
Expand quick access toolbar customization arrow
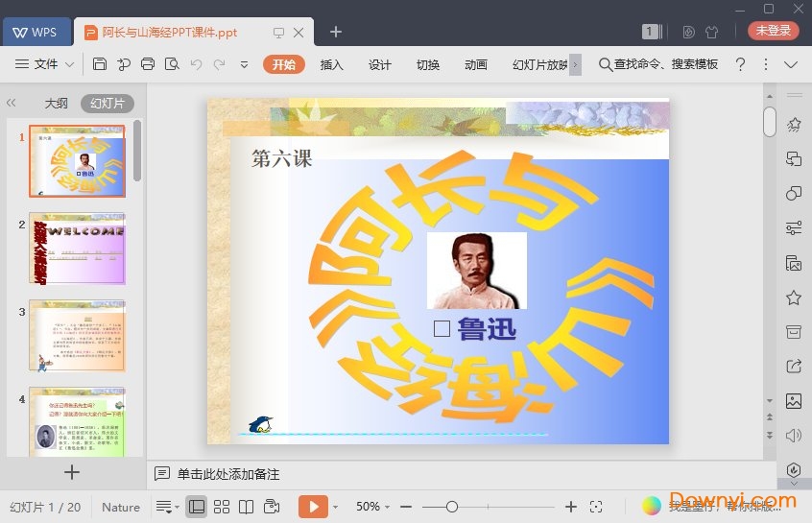pos(244,64)
